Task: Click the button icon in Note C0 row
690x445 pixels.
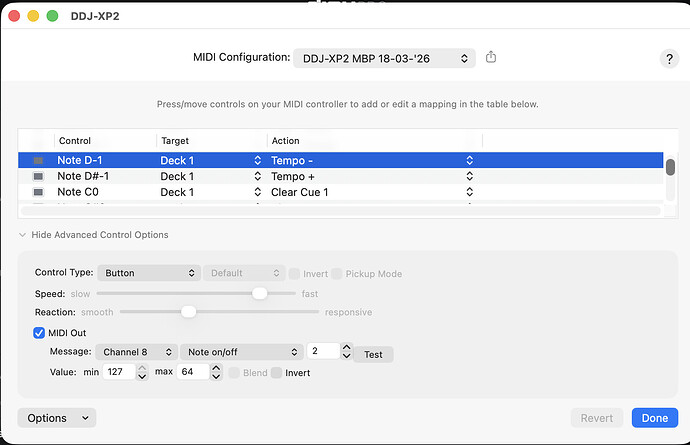Action: click(38, 192)
